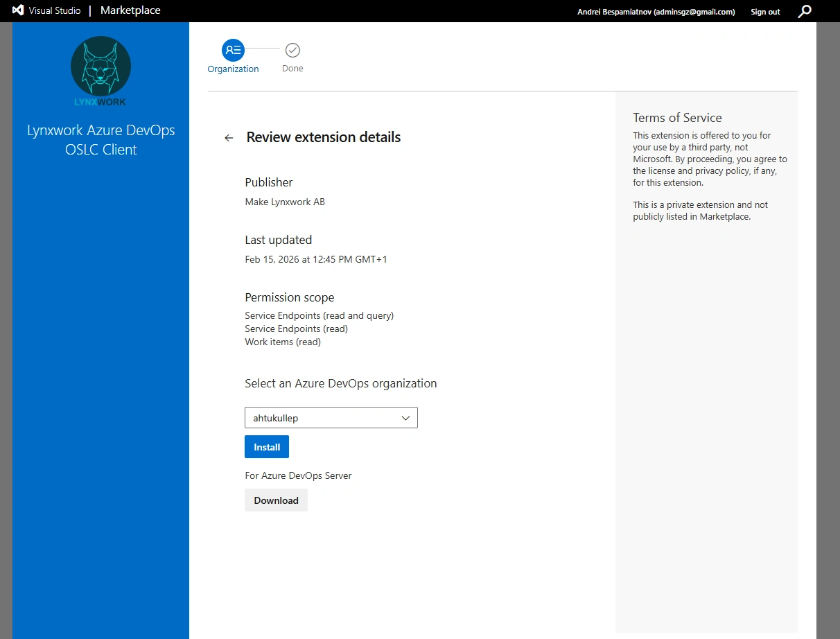Click 'Service Endpoints (read and query)' text
Screen dimensions: 840x639
(320, 315)
